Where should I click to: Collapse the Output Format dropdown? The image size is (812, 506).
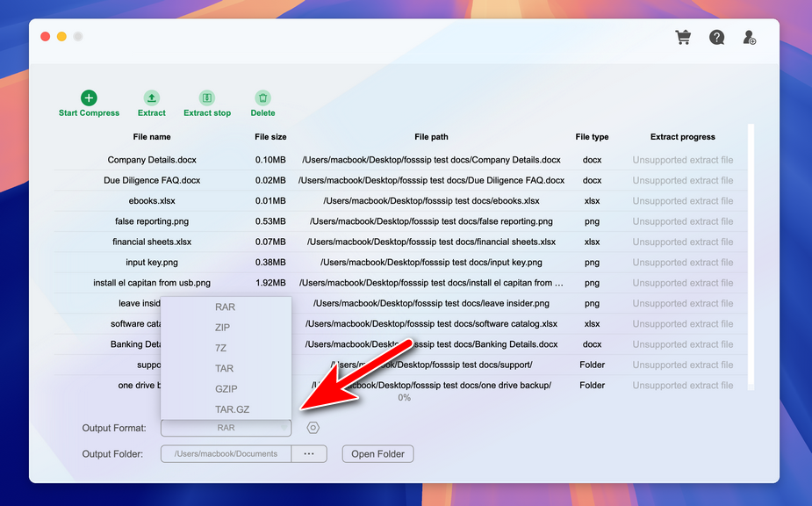(x=226, y=428)
